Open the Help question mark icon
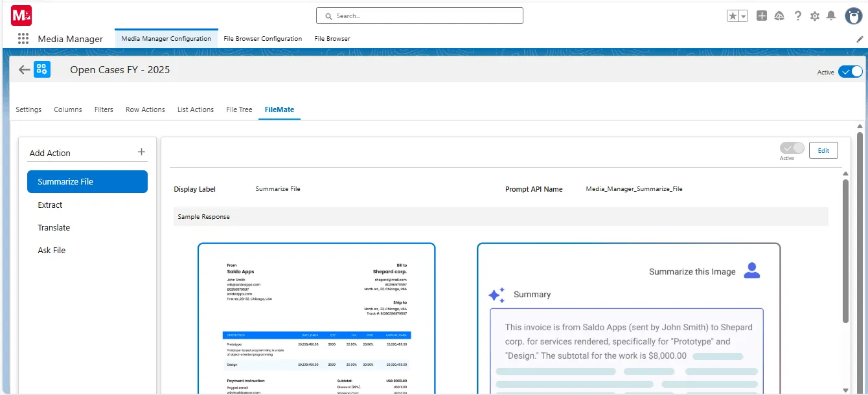868x395 pixels. 798,16
